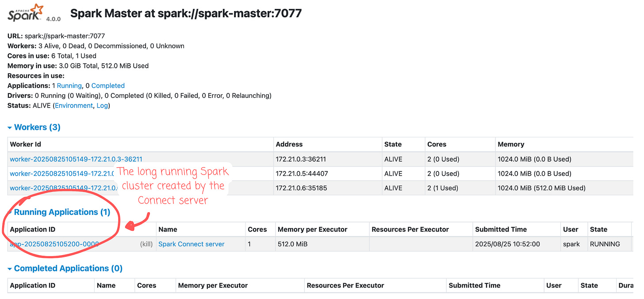Select the address 172.21.0.5:44407
The image size is (644, 299).
click(302, 174)
